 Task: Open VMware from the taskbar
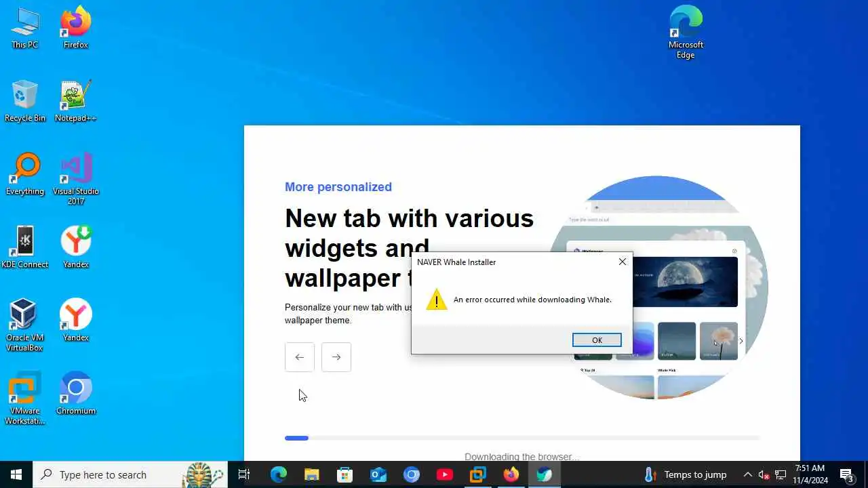(x=478, y=474)
